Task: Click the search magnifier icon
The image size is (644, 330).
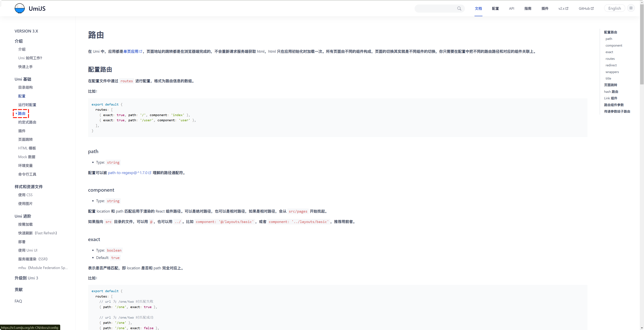Action: 459,9
